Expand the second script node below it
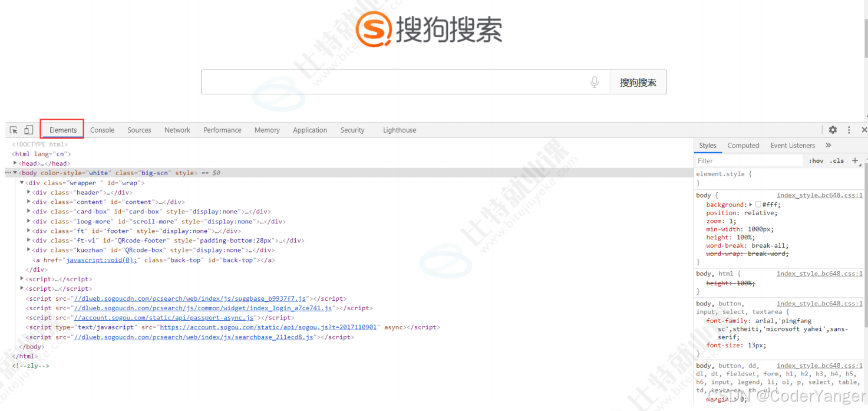 (x=22, y=288)
